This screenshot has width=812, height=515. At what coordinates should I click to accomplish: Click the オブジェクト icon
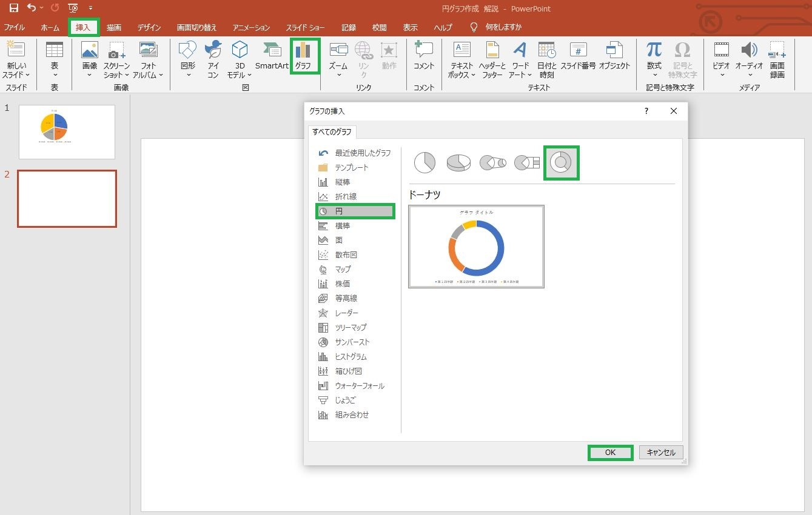tap(614, 50)
